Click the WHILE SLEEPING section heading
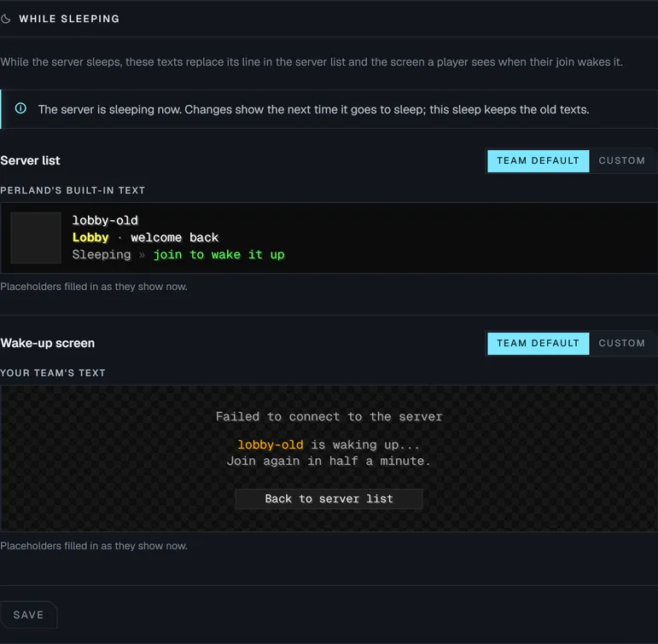This screenshot has height=644, width=658. tap(69, 19)
